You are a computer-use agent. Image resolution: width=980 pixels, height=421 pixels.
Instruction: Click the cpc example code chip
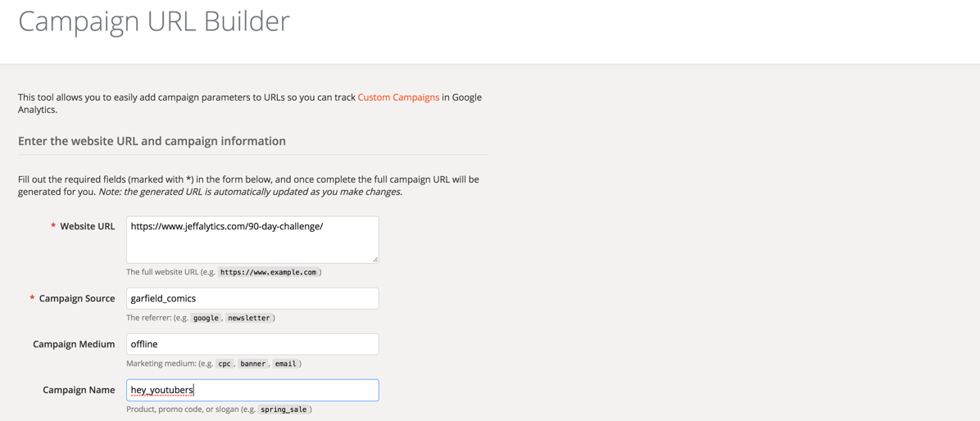click(x=225, y=364)
